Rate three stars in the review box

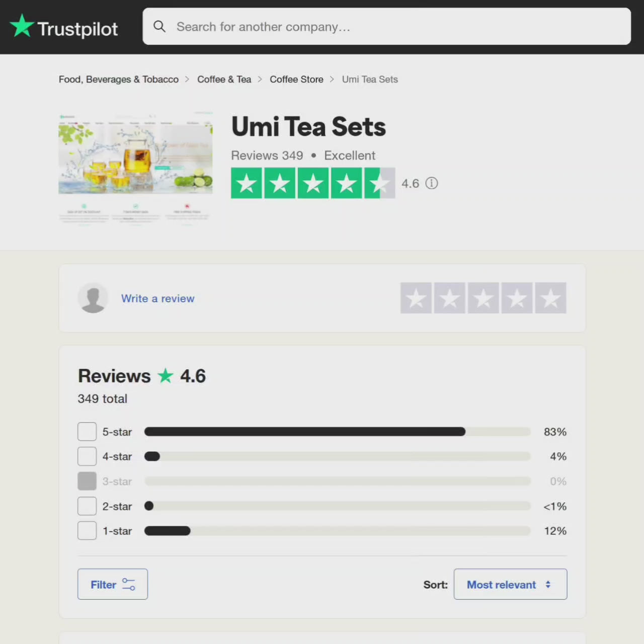[x=484, y=298]
